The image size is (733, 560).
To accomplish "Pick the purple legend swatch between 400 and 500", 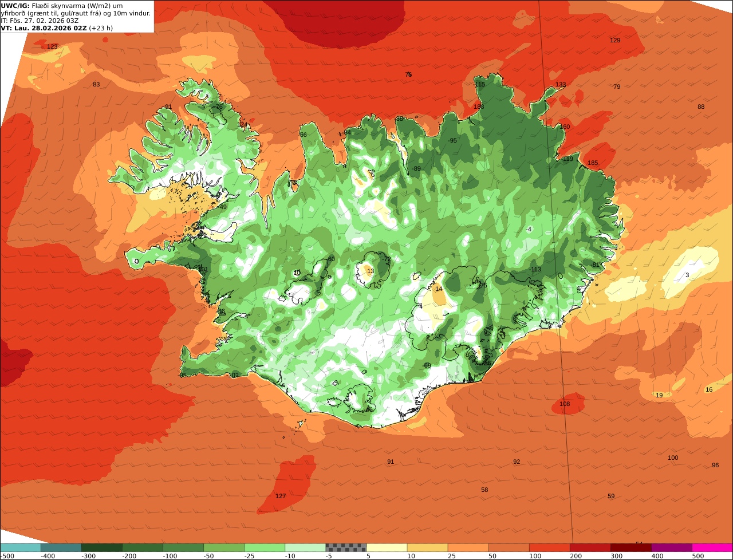I will click(x=672, y=547).
